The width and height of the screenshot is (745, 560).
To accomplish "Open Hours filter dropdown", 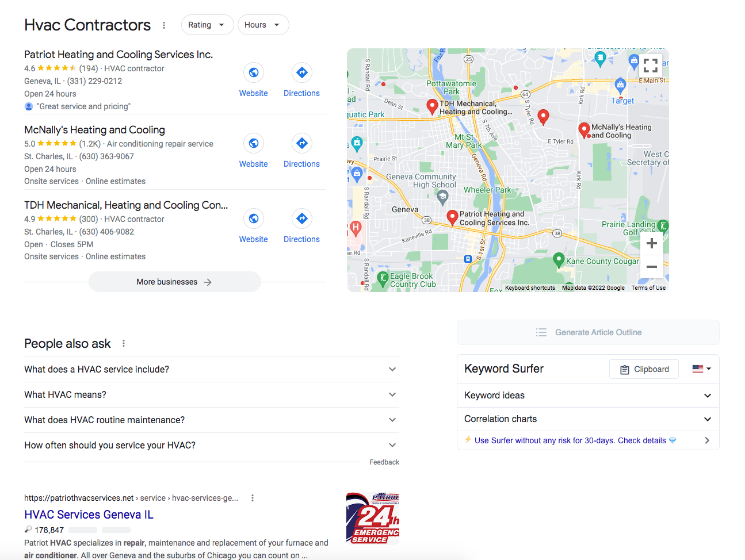I will point(263,25).
